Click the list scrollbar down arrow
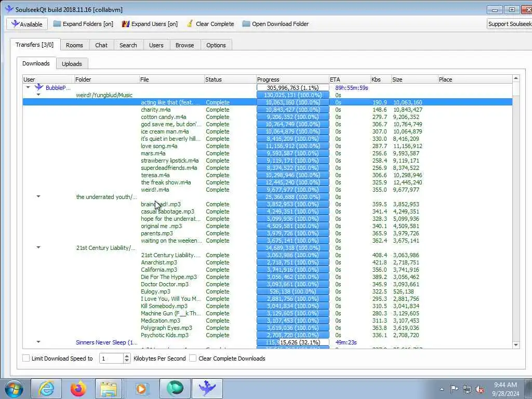 tap(516, 345)
